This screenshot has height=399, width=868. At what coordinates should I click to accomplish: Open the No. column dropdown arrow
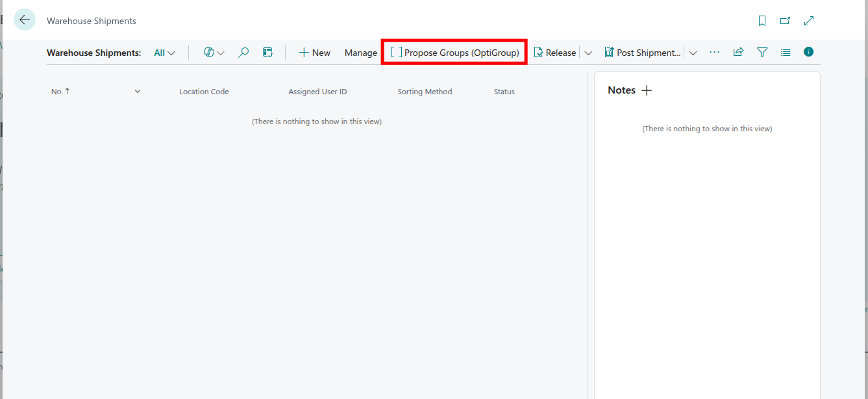(138, 92)
